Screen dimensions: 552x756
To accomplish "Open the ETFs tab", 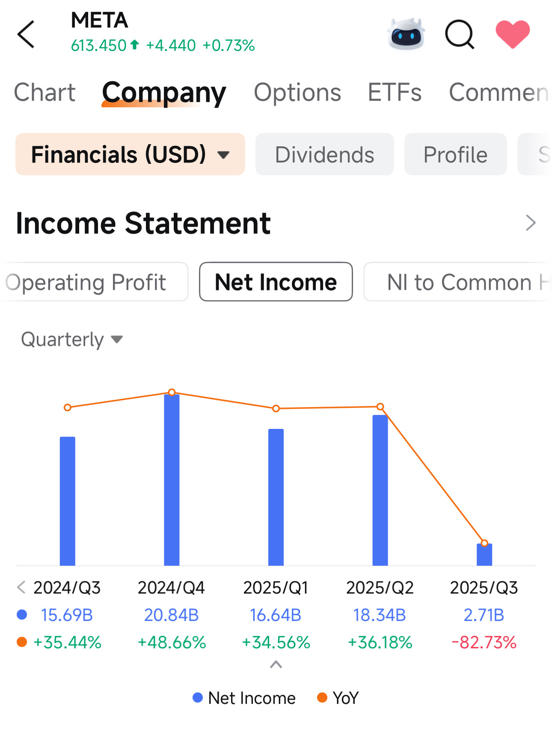I will tap(395, 92).
